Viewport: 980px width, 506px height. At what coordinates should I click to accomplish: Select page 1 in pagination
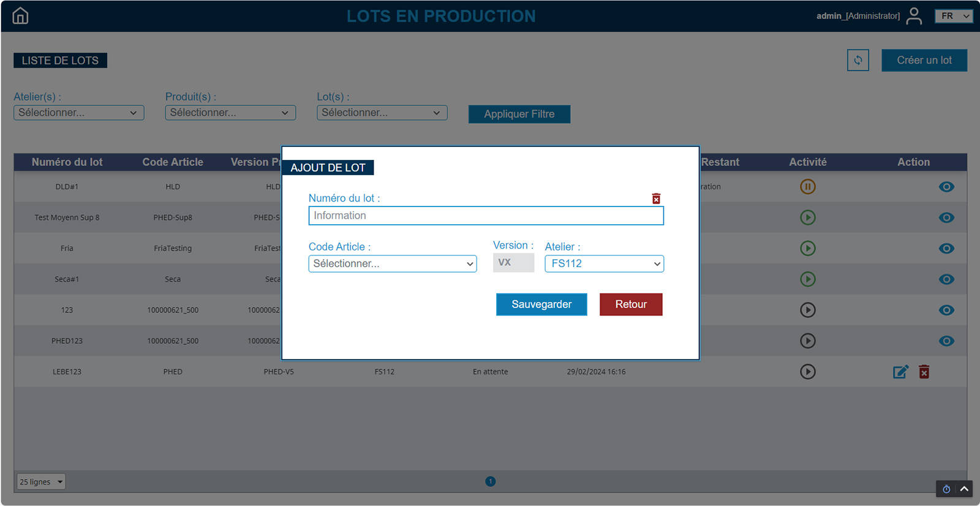(x=490, y=481)
